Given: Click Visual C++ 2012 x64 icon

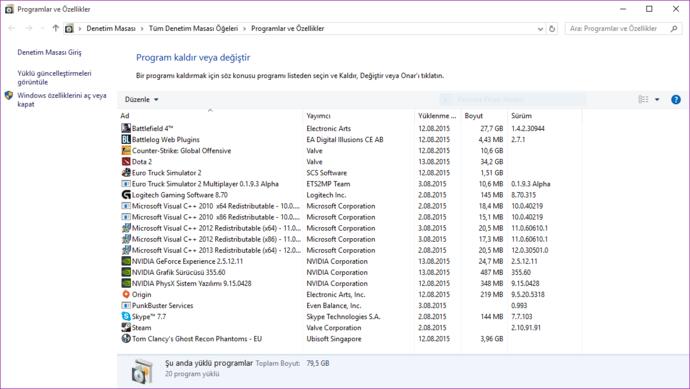Looking at the screenshot, I should point(126,228).
